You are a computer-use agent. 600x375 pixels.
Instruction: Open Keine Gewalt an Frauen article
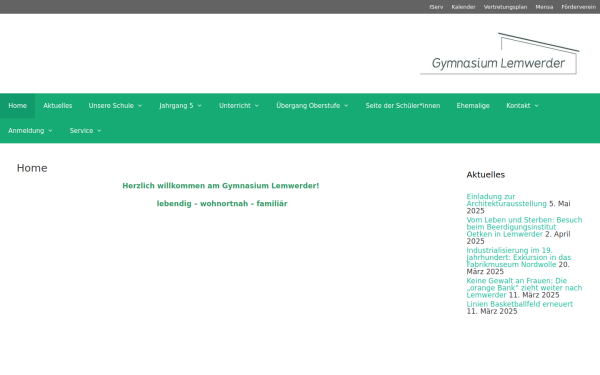point(524,288)
